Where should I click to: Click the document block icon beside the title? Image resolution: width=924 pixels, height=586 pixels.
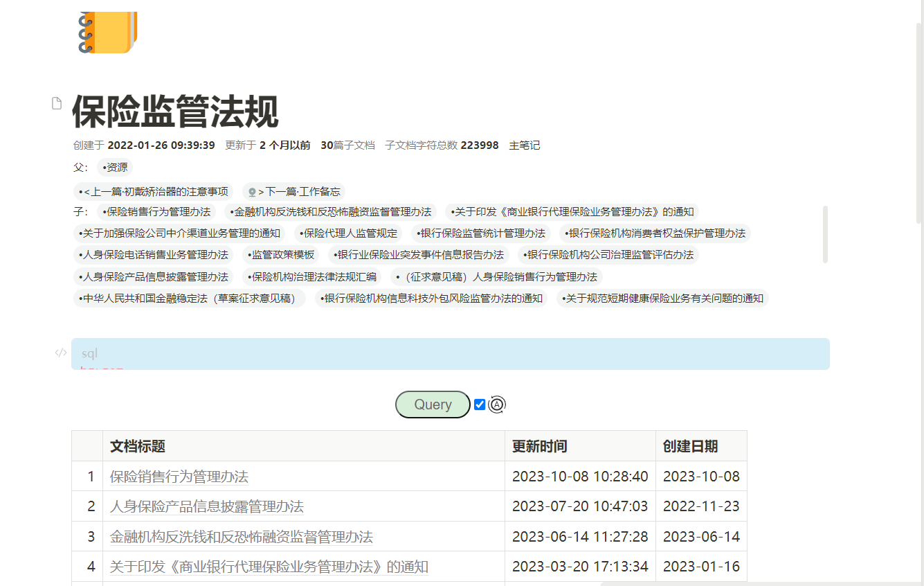[x=57, y=103]
